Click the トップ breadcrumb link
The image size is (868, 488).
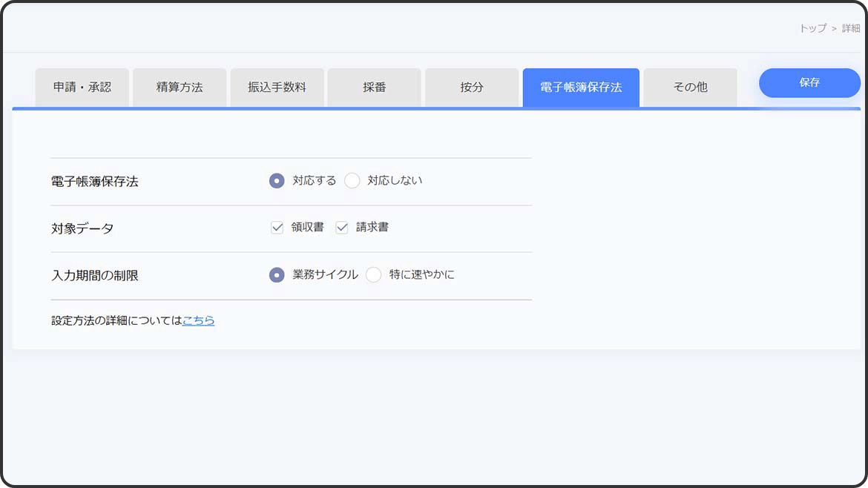pos(812,28)
